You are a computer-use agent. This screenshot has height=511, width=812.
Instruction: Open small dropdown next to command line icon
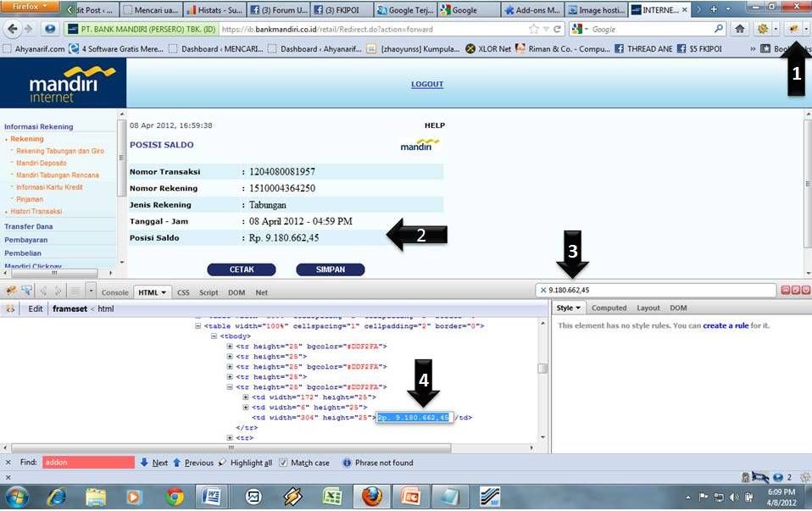(x=92, y=292)
